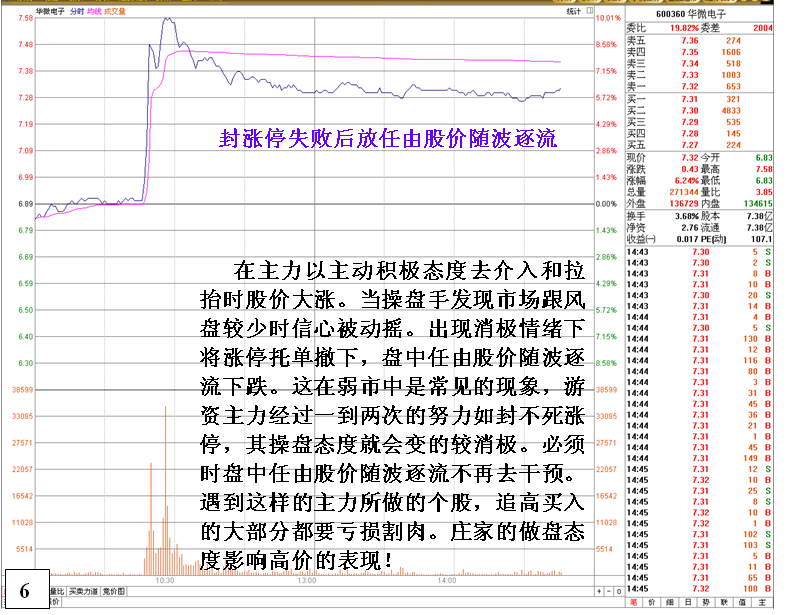The image size is (801, 615).
Task: Select the 联 tab in the trade list
Action: (724, 602)
